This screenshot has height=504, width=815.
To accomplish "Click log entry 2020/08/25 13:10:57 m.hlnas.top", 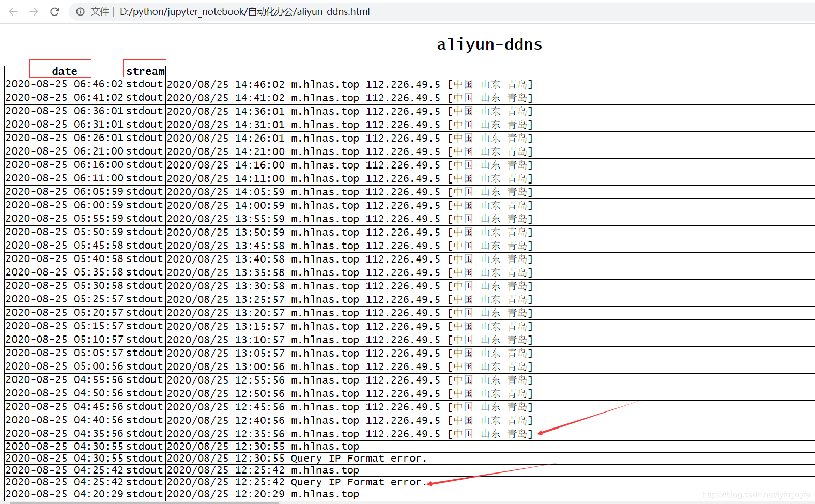I will [x=349, y=340].
